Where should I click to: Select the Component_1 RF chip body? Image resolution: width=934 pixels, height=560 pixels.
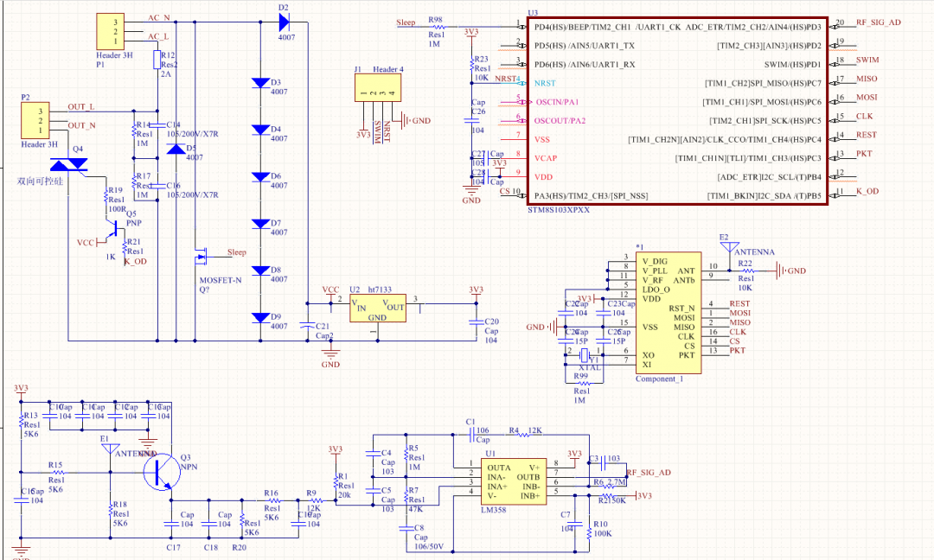pyautogui.click(x=668, y=313)
